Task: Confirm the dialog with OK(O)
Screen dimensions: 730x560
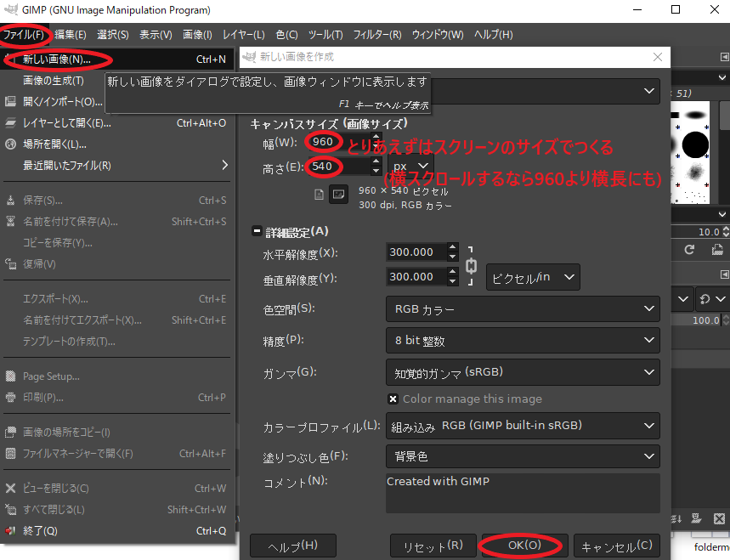Action: [524, 546]
